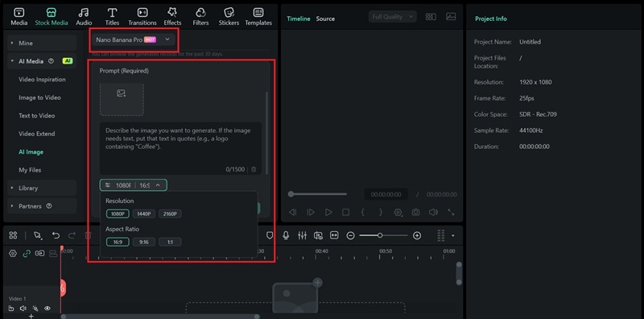The height and width of the screenshot is (319, 644).
Task: Click the timeline layout grid icon
Action: click(13, 235)
